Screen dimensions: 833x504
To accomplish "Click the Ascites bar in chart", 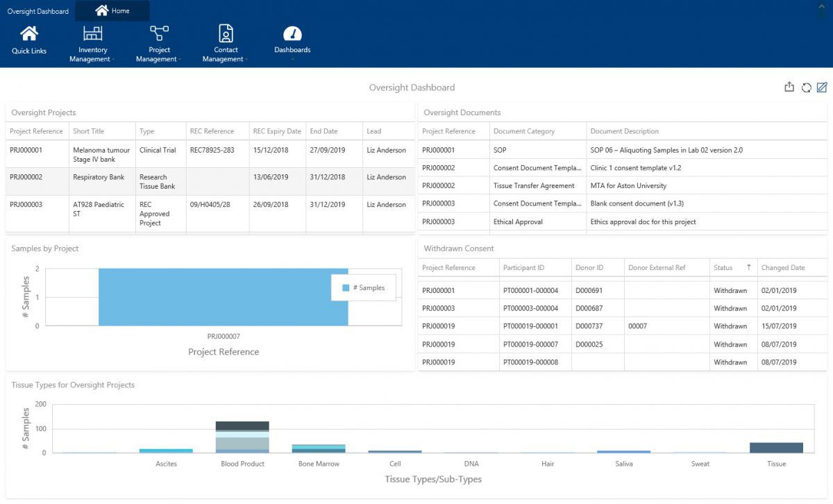I will (x=166, y=451).
